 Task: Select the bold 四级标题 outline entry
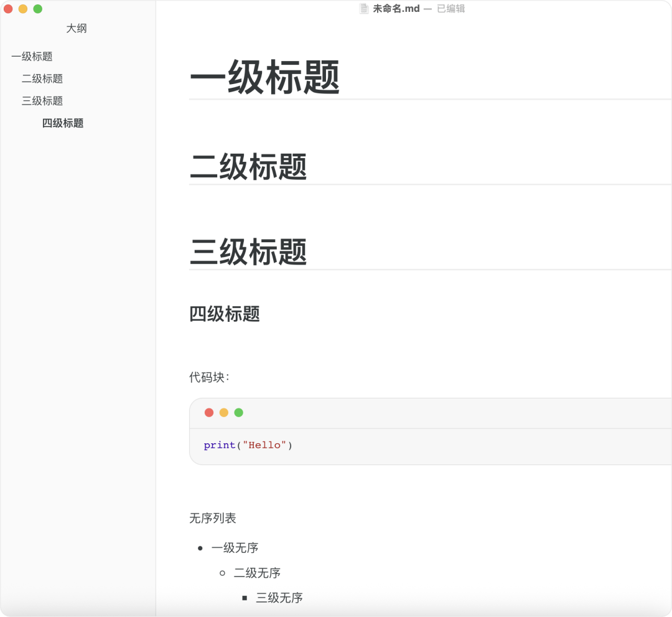click(x=62, y=123)
